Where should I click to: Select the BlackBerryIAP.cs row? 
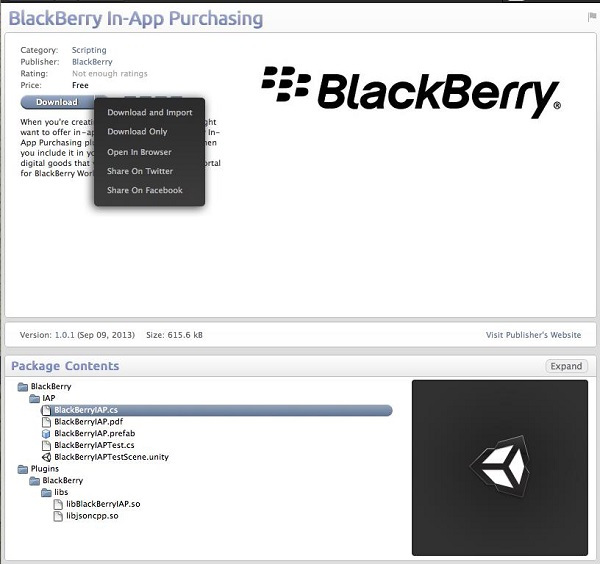pyautogui.click(x=217, y=410)
